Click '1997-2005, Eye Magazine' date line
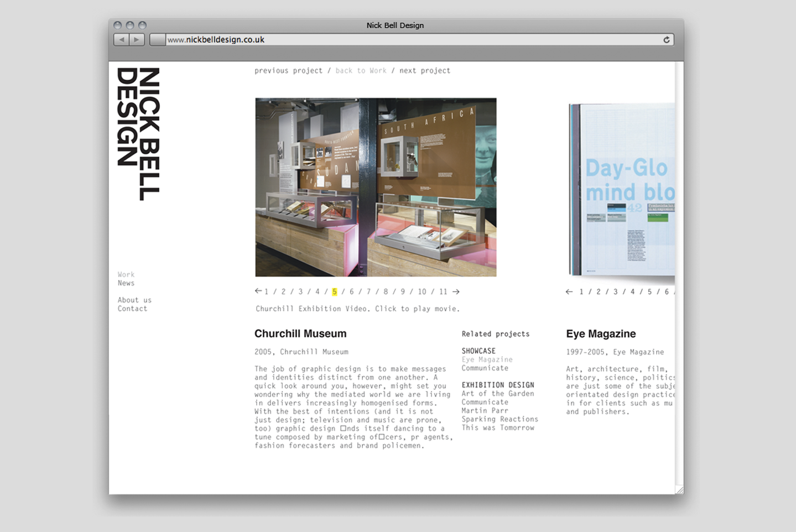 point(615,352)
